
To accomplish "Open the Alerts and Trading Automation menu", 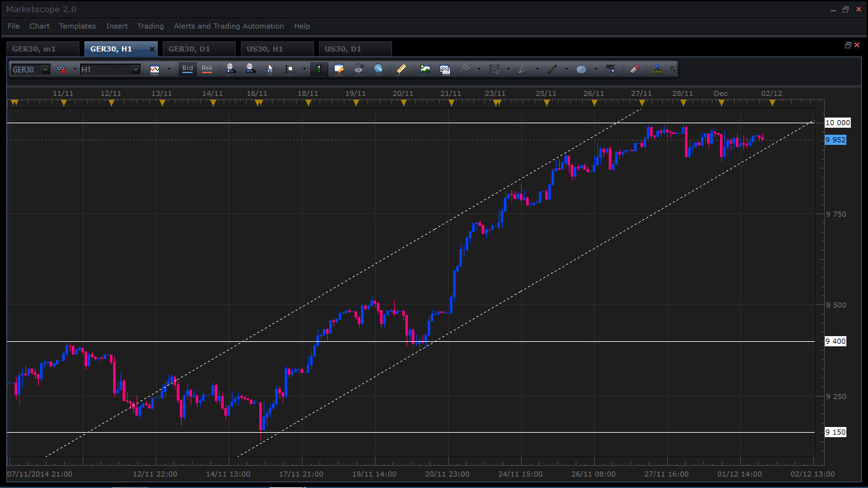I will [229, 26].
